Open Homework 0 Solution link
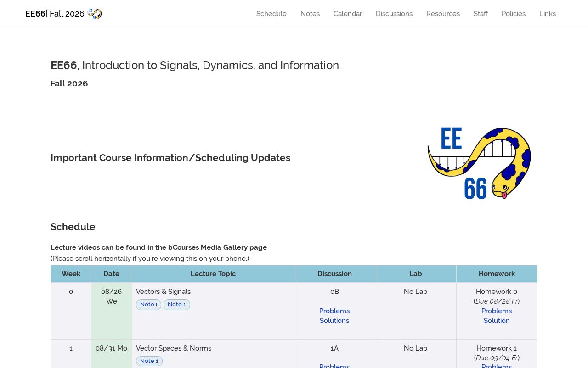This screenshot has height=368, width=588. [x=497, y=321]
